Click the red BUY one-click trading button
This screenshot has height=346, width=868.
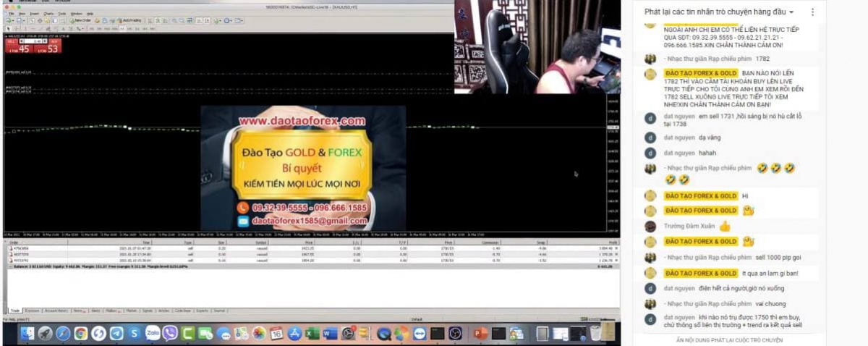pyautogui.click(x=46, y=46)
